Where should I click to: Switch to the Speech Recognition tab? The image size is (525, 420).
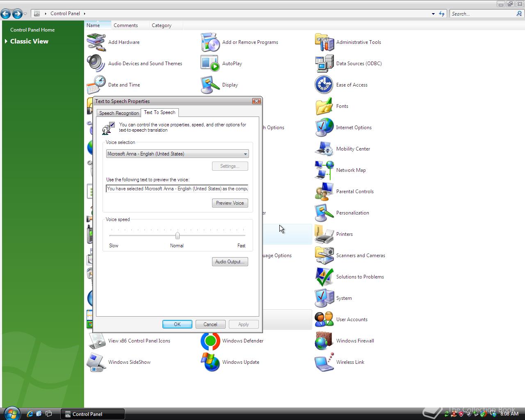click(119, 113)
